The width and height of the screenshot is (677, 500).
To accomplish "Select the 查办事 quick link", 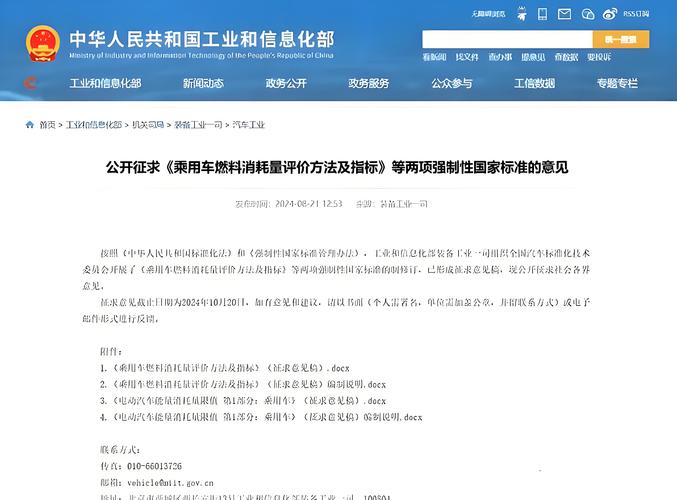I will [x=500, y=57].
